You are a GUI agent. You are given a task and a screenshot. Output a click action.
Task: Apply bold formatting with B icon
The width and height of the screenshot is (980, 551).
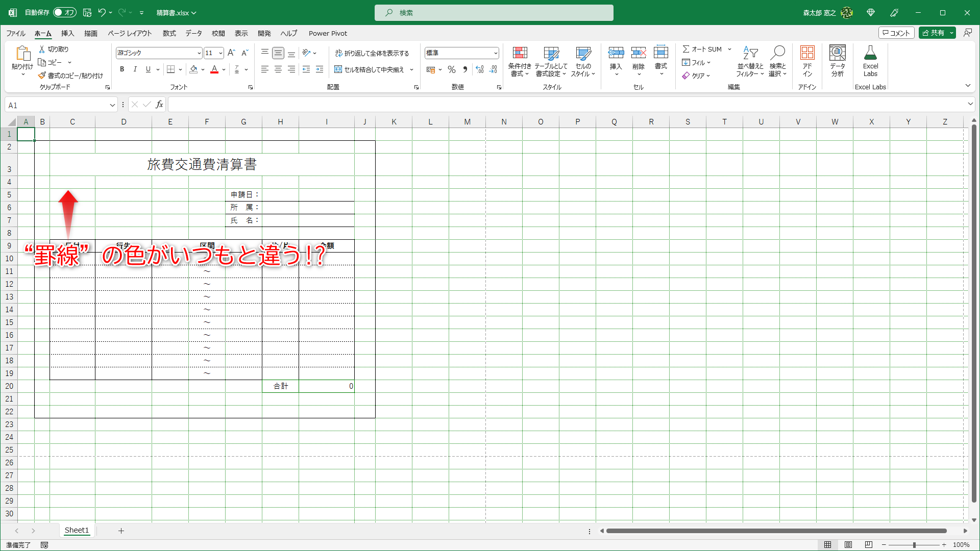122,69
